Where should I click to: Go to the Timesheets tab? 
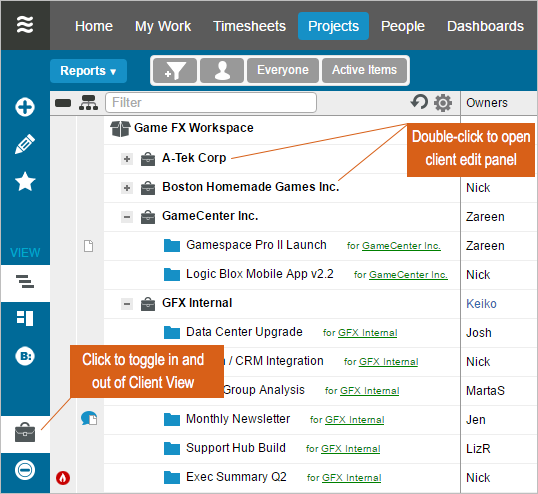point(249,26)
